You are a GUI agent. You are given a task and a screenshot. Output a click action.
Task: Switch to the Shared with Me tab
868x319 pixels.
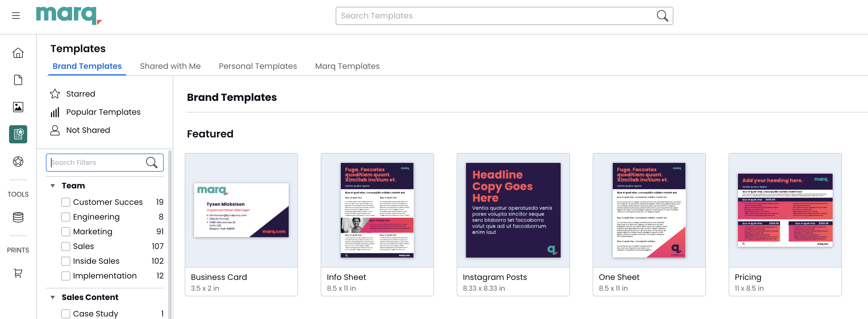[x=170, y=66]
